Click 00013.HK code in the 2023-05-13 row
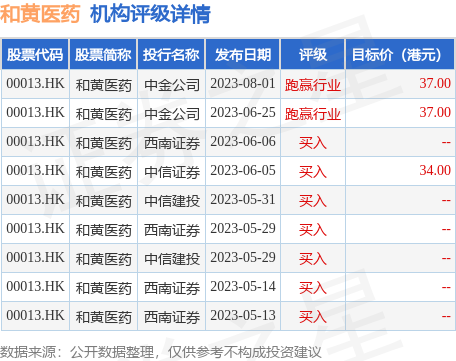Screen dimensions: 456x361 click(35, 315)
